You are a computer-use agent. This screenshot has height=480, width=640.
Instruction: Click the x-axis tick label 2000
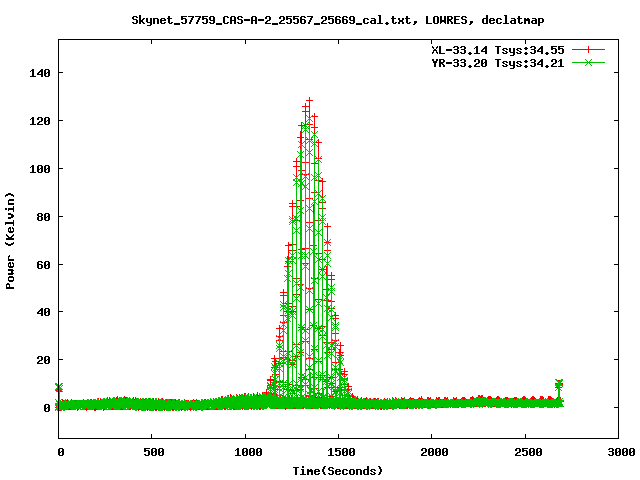(x=434, y=452)
